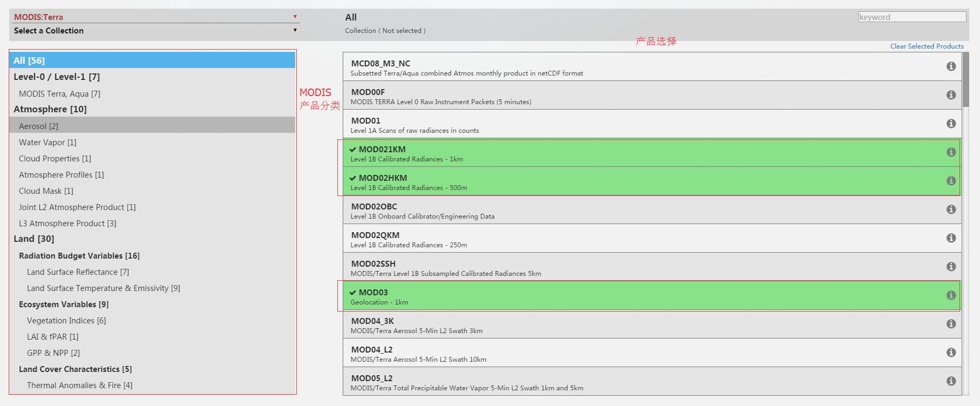This screenshot has width=980, height=406.
Task: Click Clear Selected Products link
Action: [926, 46]
